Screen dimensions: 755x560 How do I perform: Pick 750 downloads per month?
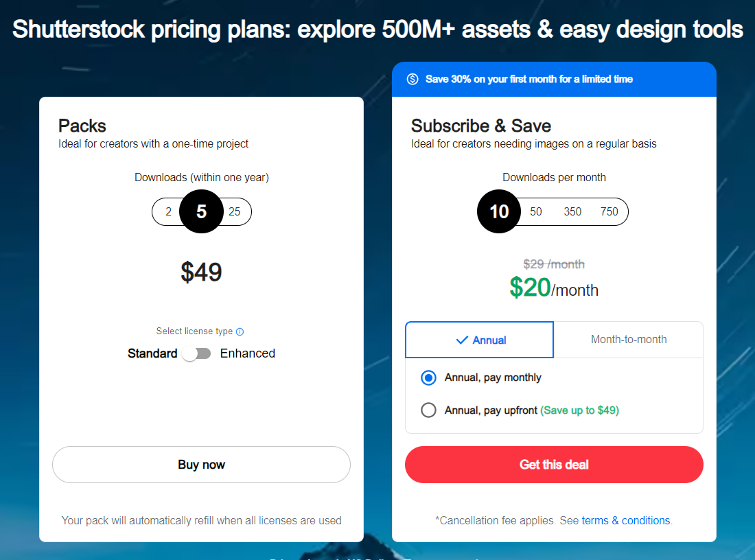[609, 212]
